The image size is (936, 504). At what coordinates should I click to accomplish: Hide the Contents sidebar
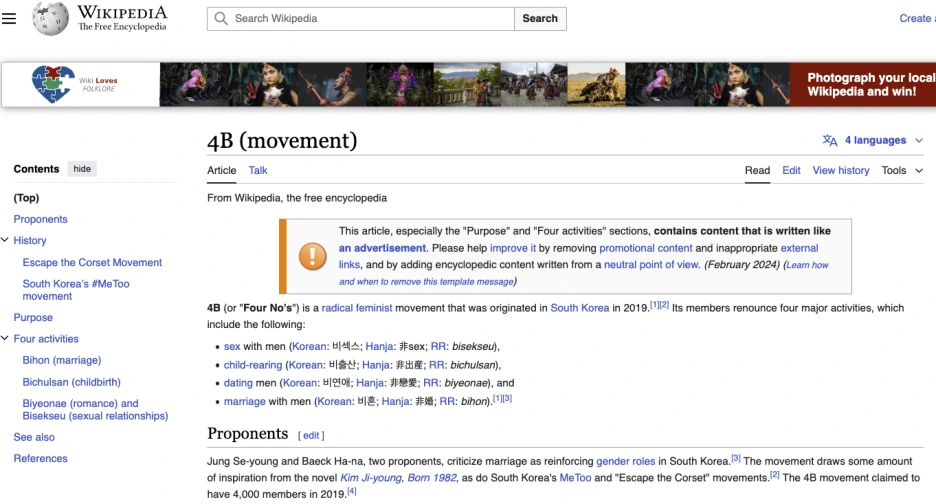(82, 169)
